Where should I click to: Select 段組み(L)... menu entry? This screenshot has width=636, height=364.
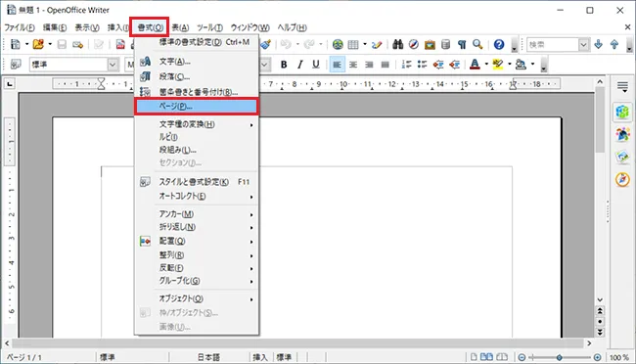197,150
